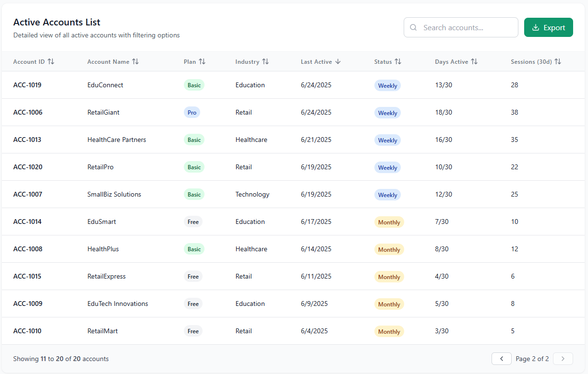Sort by the Account Name header label

pos(108,62)
